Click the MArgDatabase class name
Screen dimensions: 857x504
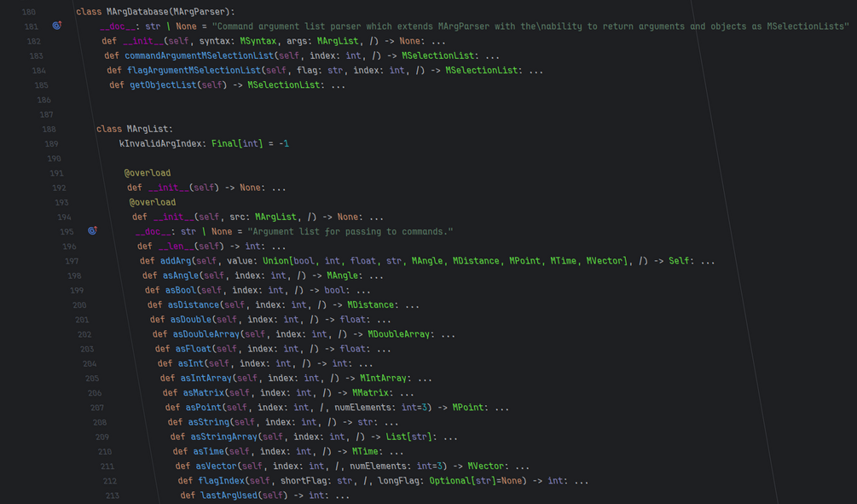pos(136,11)
